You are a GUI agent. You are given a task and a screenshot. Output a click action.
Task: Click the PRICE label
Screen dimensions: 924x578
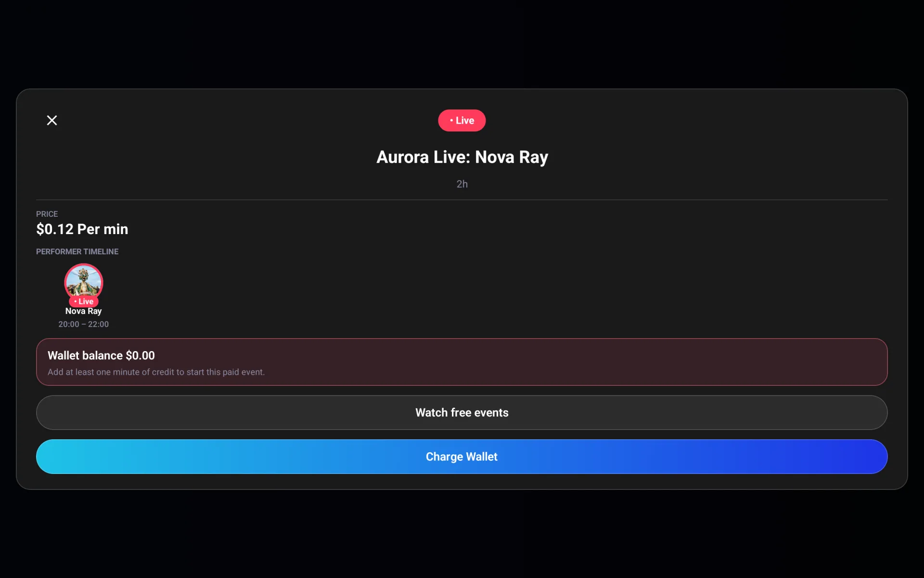[x=47, y=214]
